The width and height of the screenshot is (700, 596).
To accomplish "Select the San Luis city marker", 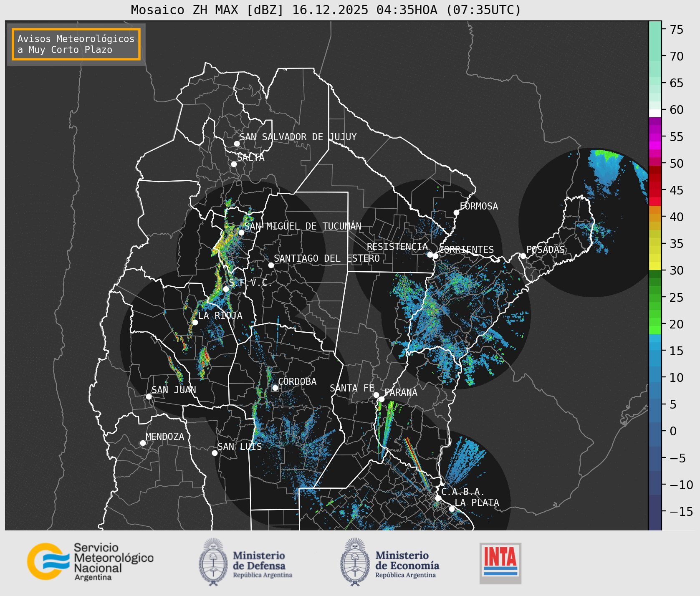I will 215,453.
